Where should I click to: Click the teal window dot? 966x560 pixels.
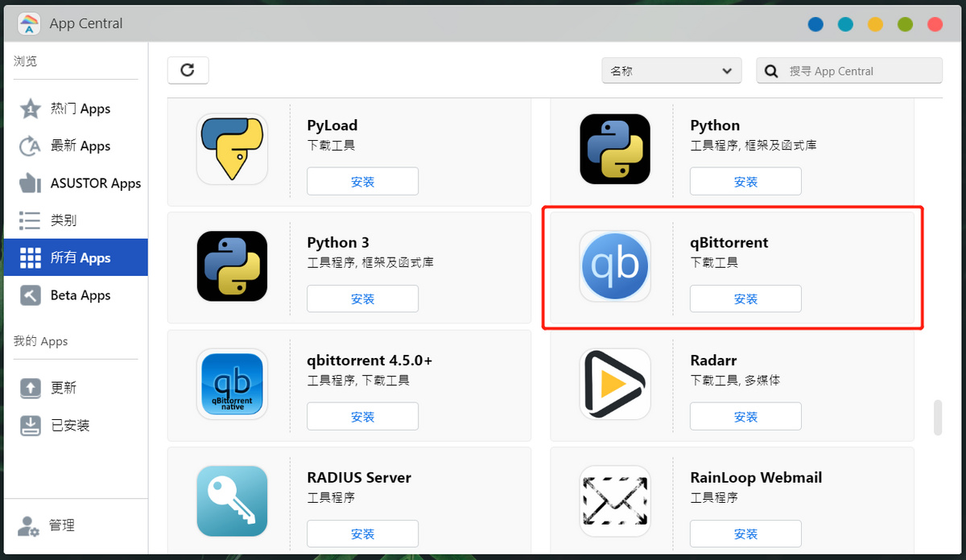point(845,24)
